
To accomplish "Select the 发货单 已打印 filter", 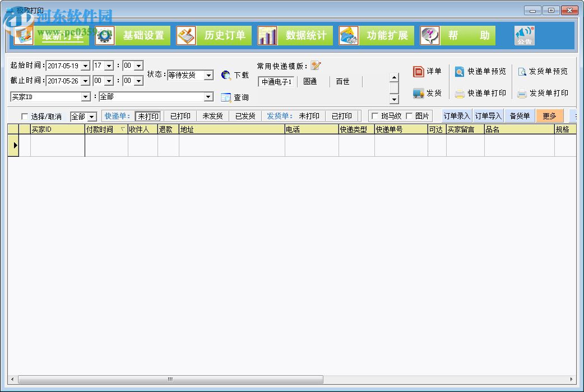I will coord(341,116).
